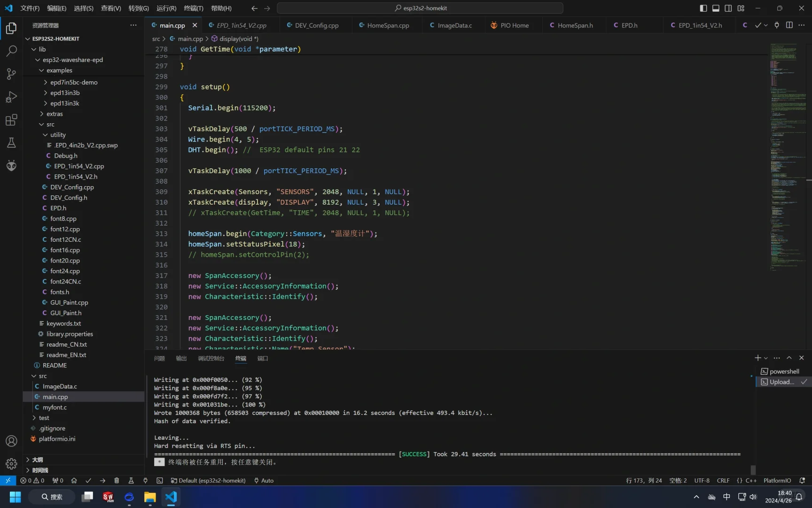The image size is (812, 508).
Task: Close the main.cpp editor tab
Action: pyautogui.click(x=195, y=25)
